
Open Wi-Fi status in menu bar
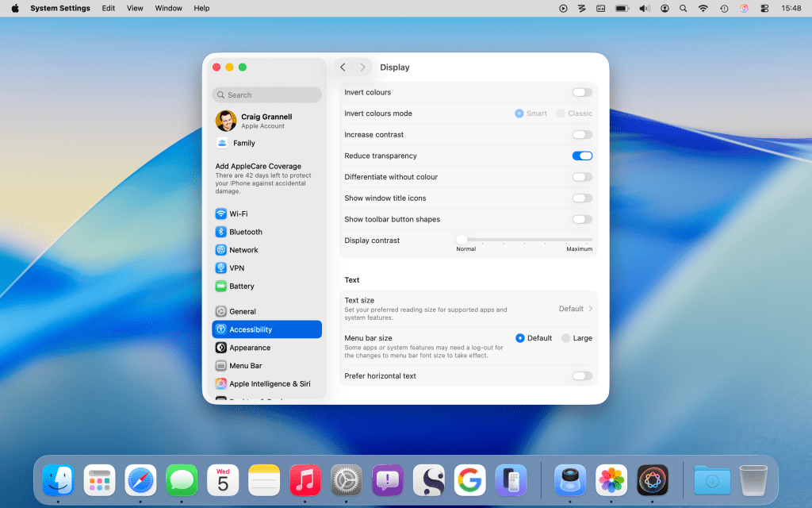703,8
